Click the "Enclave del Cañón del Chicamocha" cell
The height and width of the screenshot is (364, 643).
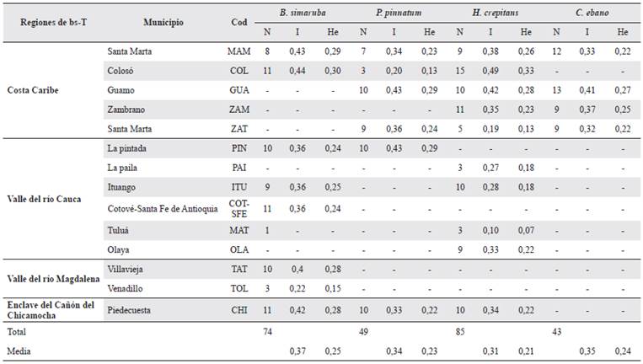pos(50,309)
